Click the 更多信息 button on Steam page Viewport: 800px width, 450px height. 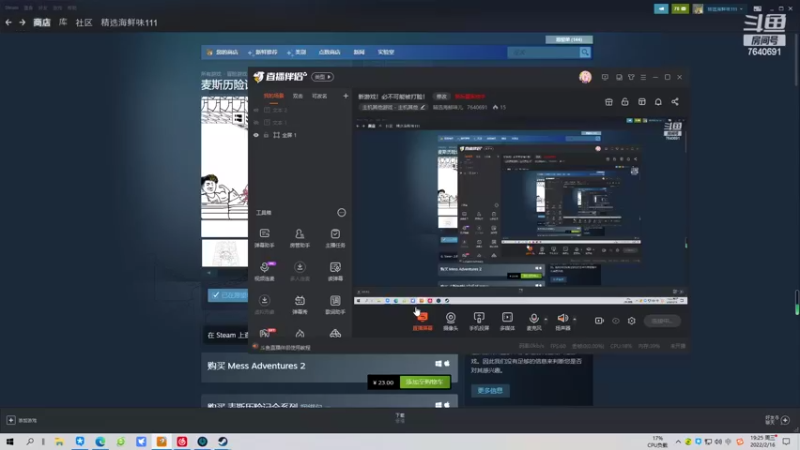(490, 390)
